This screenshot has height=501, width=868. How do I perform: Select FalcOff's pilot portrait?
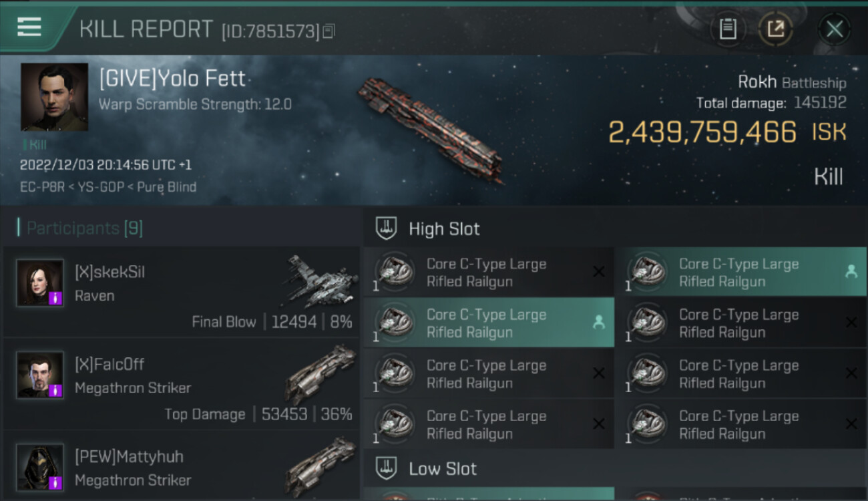[40, 375]
